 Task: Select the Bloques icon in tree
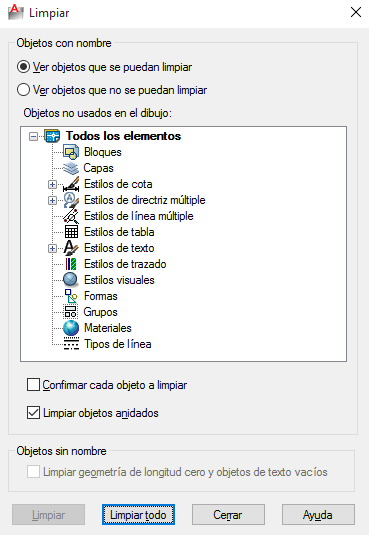(71, 152)
